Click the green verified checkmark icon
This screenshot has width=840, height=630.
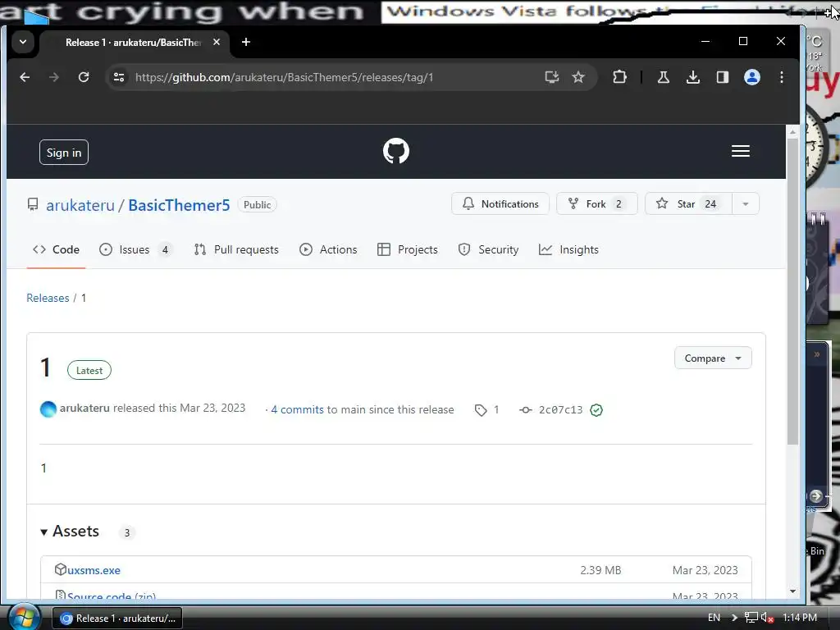point(596,410)
